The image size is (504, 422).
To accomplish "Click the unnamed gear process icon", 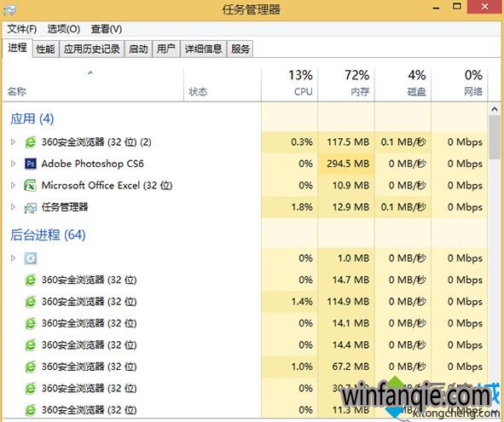I will pyautogui.click(x=31, y=258).
